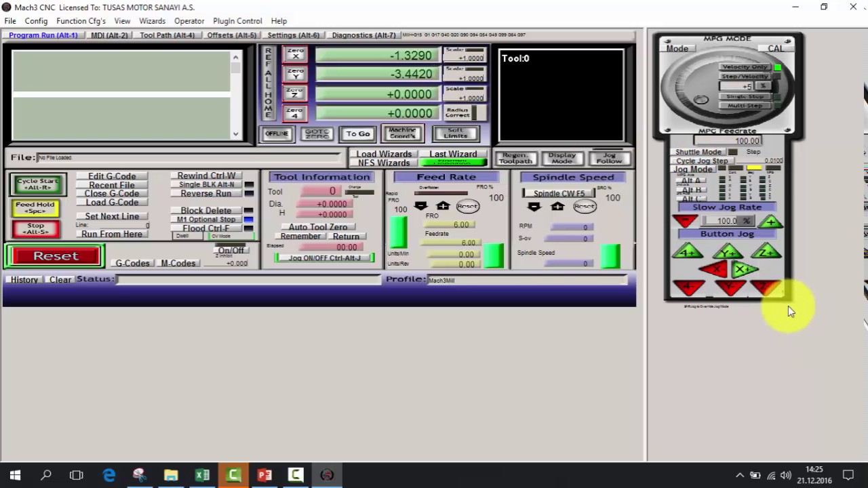Jog 4+ with green arrow in pendant
This screenshot has width=868, height=488.
[688, 252]
